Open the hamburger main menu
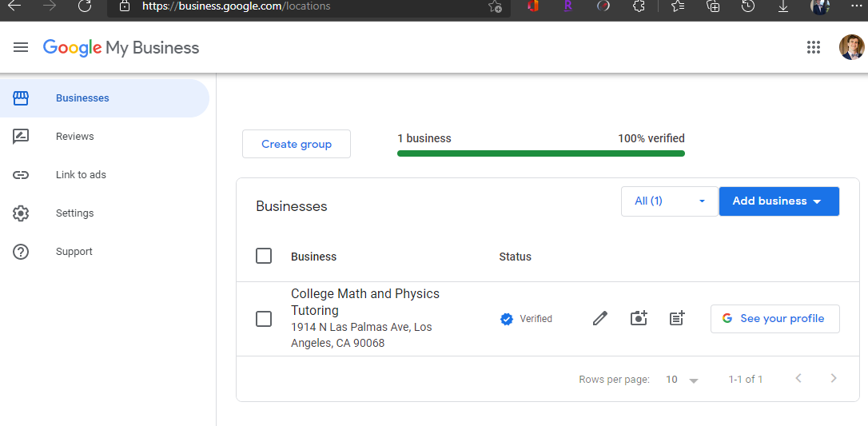 pyautogui.click(x=21, y=48)
